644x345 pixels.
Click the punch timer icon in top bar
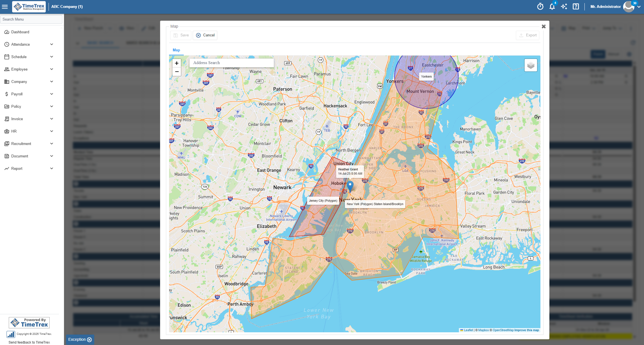point(540,6)
